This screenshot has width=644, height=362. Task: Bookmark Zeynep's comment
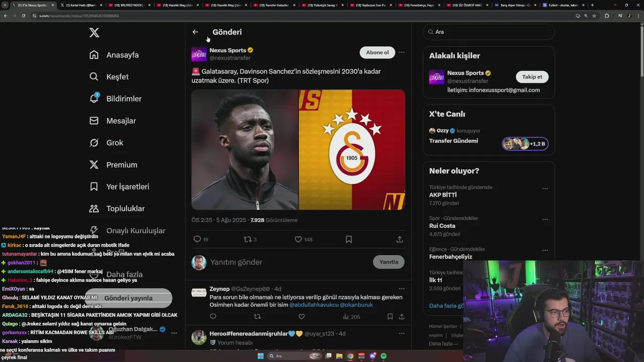click(x=390, y=317)
